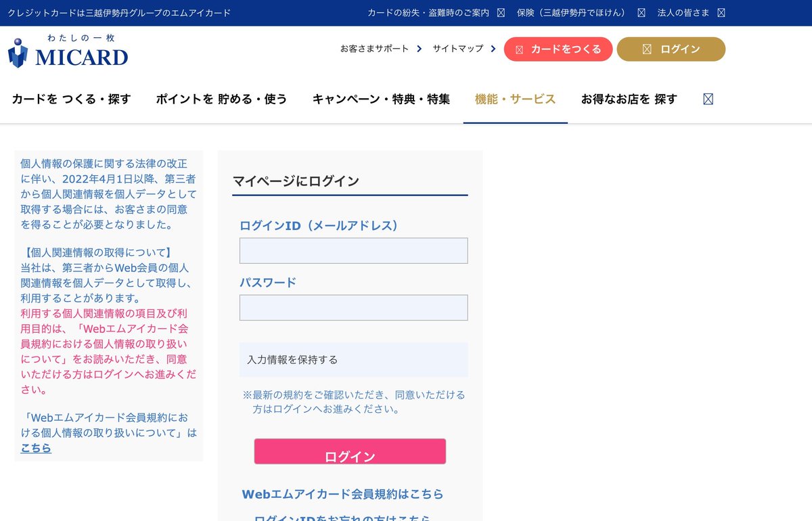This screenshot has width=812, height=521.
Task: Focus the パスワード input field
Action: coord(353,307)
